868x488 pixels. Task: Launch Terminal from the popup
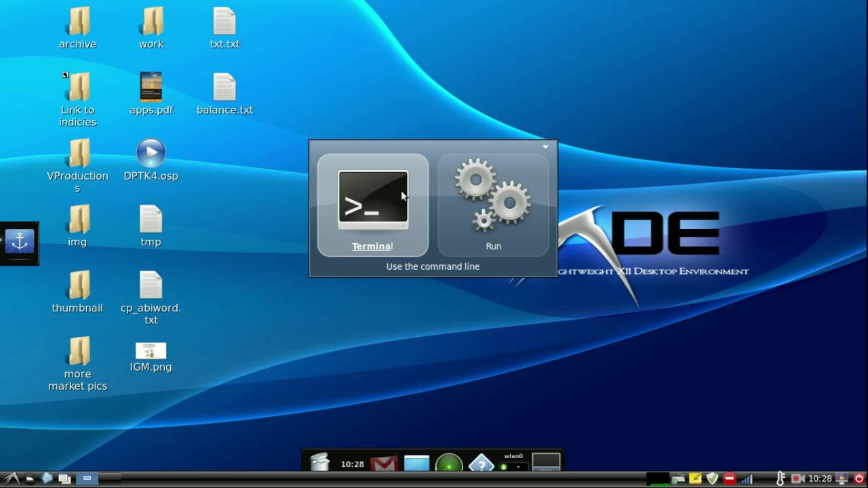pyautogui.click(x=373, y=205)
